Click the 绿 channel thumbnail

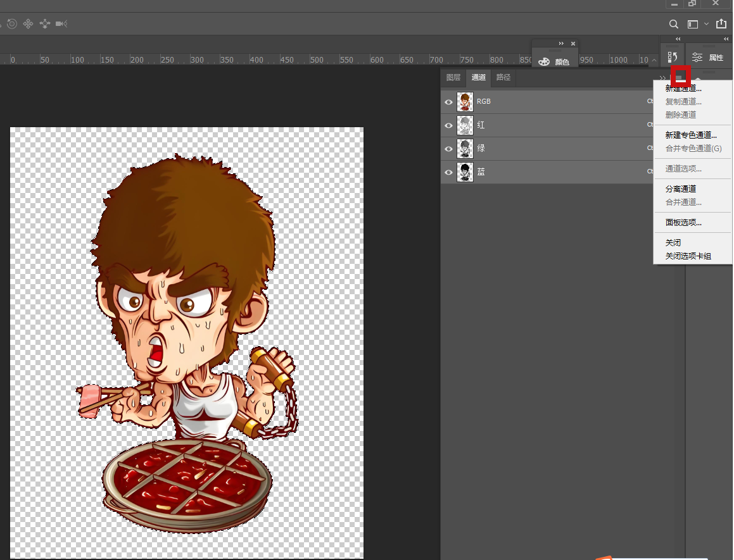pyautogui.click(x=465, y=149)
